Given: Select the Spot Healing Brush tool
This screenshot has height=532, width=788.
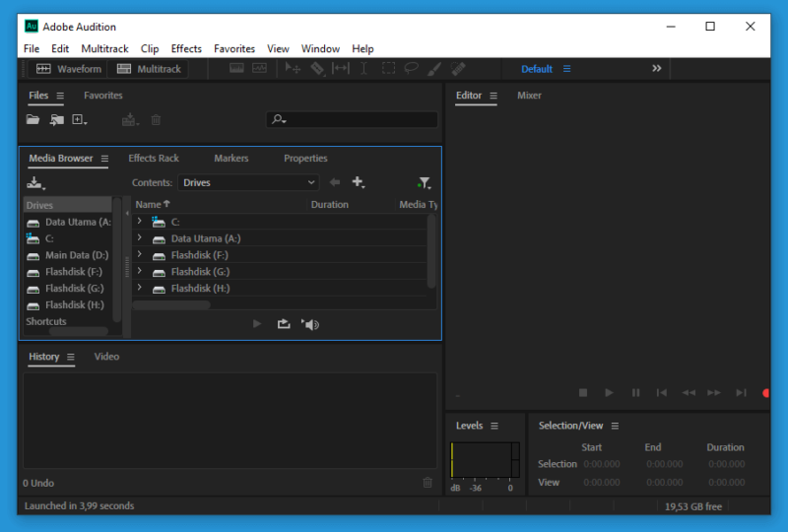Looking at the screenshot, I should (458, 69).
